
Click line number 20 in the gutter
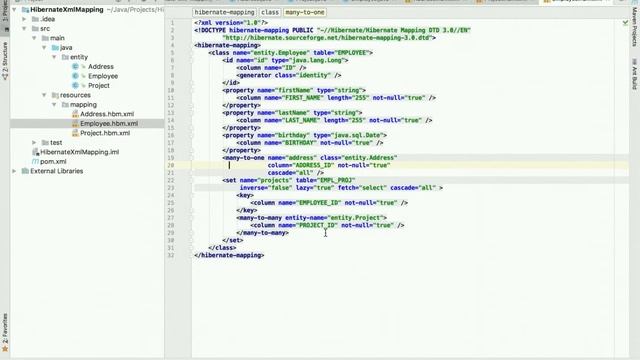(x=171, y=165)
